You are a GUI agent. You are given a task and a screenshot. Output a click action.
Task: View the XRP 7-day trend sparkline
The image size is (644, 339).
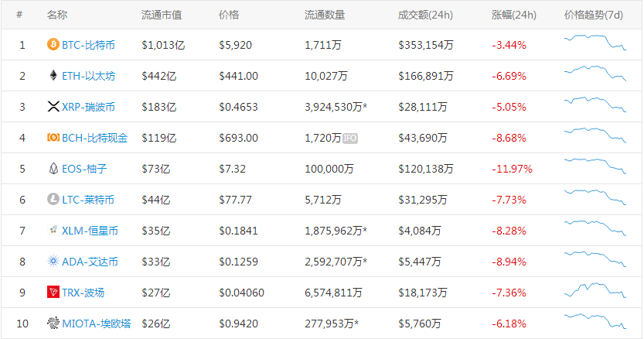coord(595,104)
